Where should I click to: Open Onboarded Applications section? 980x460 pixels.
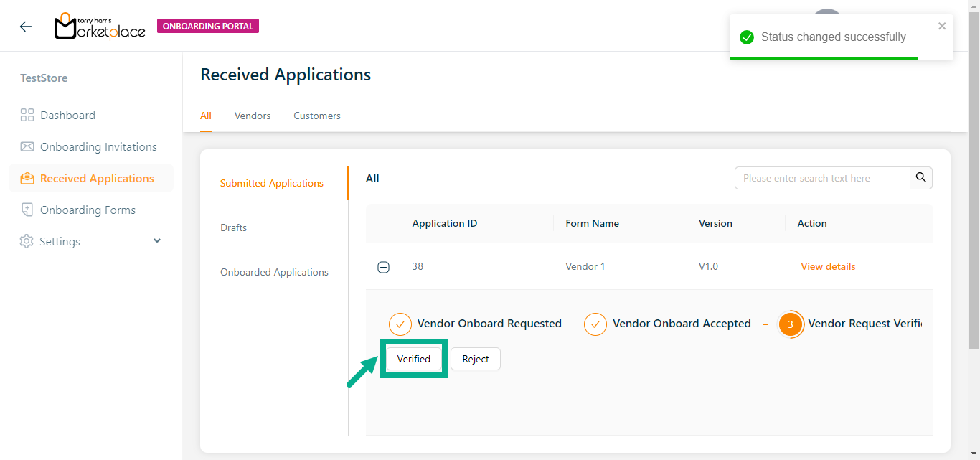274,272
